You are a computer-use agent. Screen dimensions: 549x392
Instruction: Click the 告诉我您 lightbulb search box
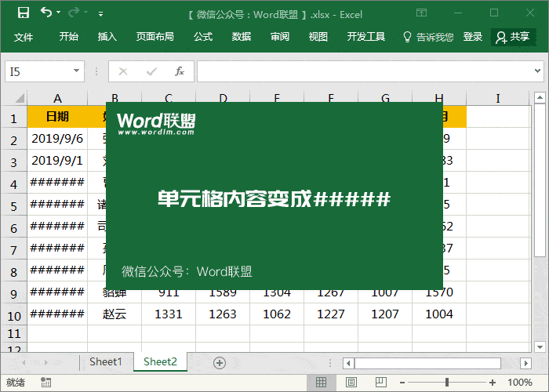(428, 37)
